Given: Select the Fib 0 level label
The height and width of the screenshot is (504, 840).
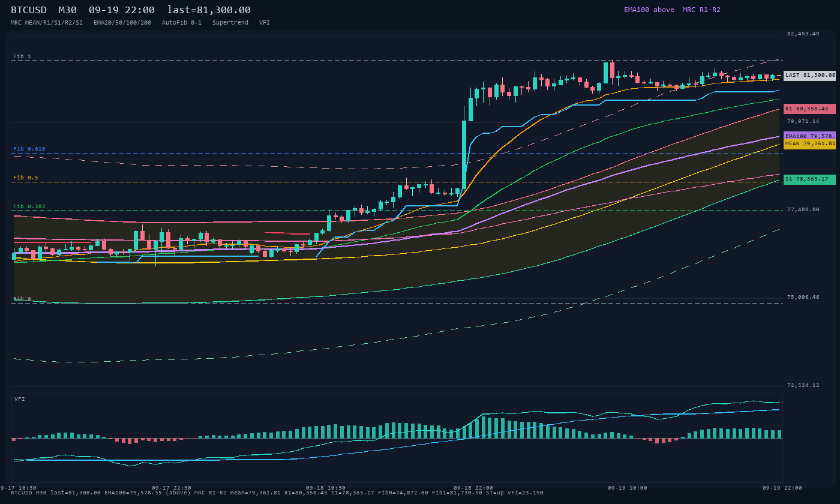Looking at the screenshot, I should (x=22, y=299).
